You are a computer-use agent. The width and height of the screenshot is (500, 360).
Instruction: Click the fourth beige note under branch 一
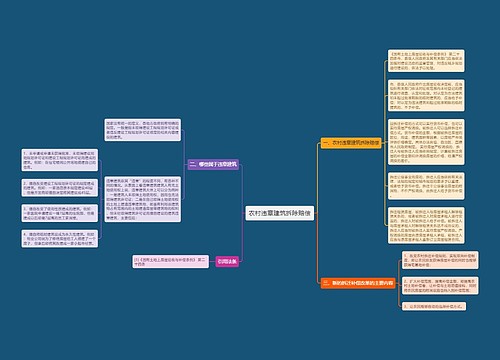coord(426,186)
